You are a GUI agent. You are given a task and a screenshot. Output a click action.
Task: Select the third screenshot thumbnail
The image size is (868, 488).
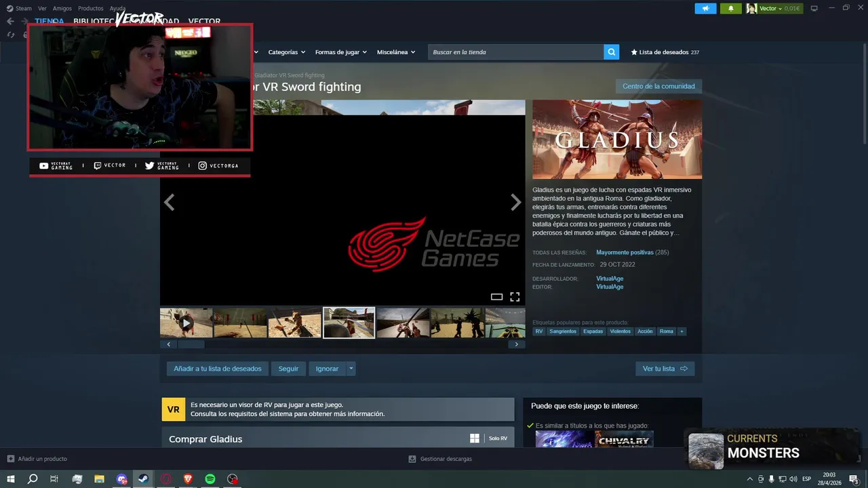pos(294,323)
